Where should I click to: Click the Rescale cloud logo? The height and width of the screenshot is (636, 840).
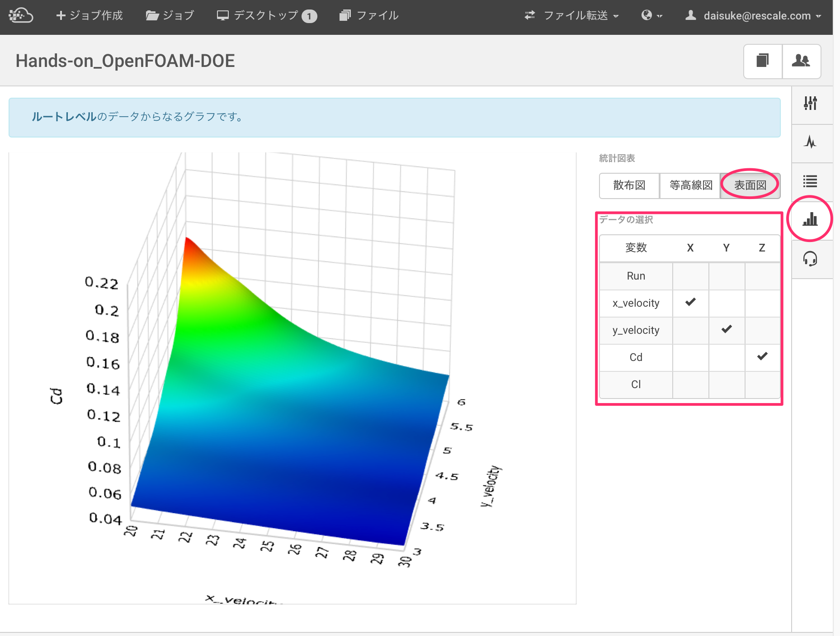pos(21,15)
